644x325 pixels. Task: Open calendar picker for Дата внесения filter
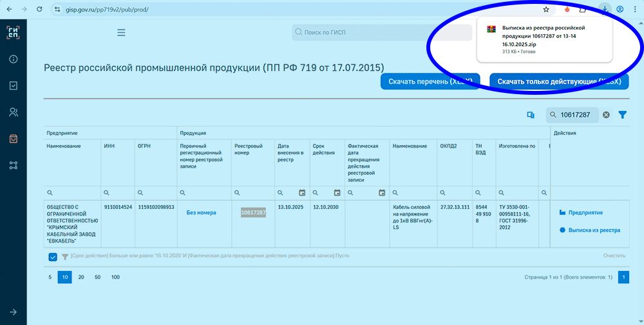click(302, 193)
